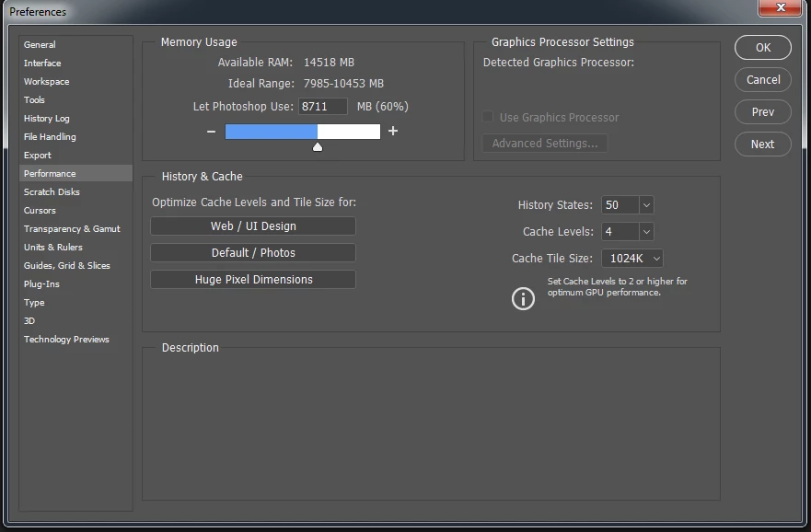Click the Prev button
Viewport: 811px width, 532px height.
(x=763, y=111)
